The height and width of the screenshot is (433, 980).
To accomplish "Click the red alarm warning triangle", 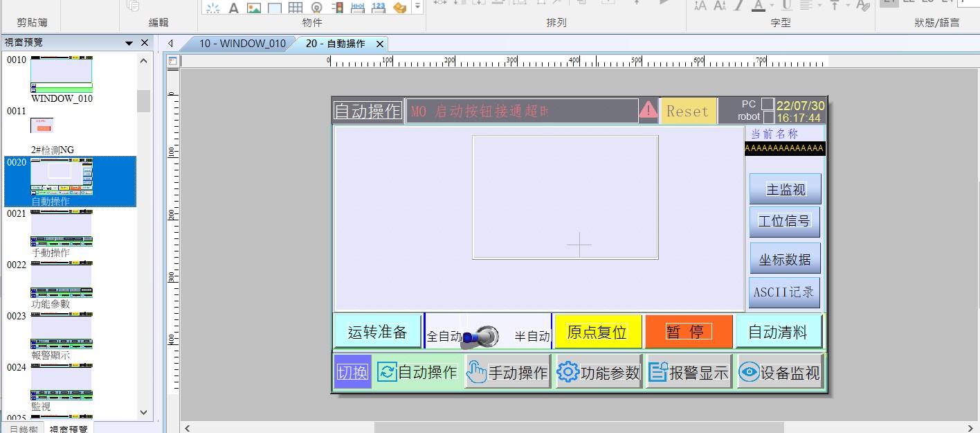I will [x=648, y=110].
